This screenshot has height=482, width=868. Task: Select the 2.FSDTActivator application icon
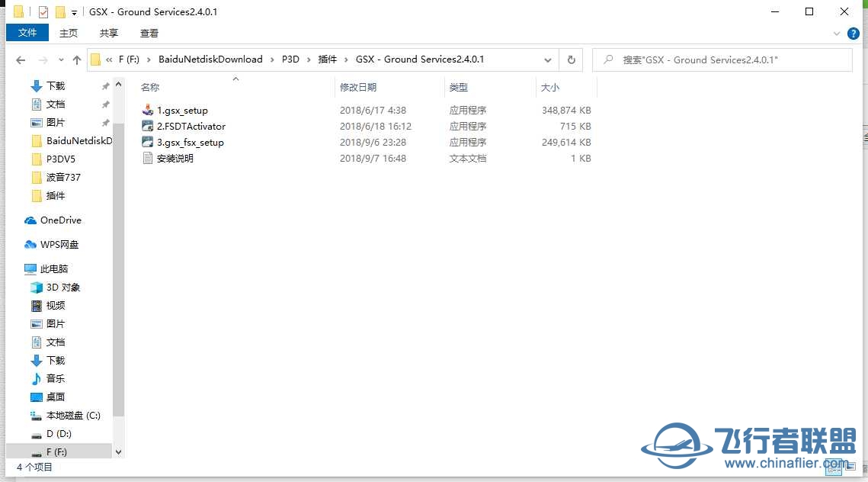(x=147, y=127)
